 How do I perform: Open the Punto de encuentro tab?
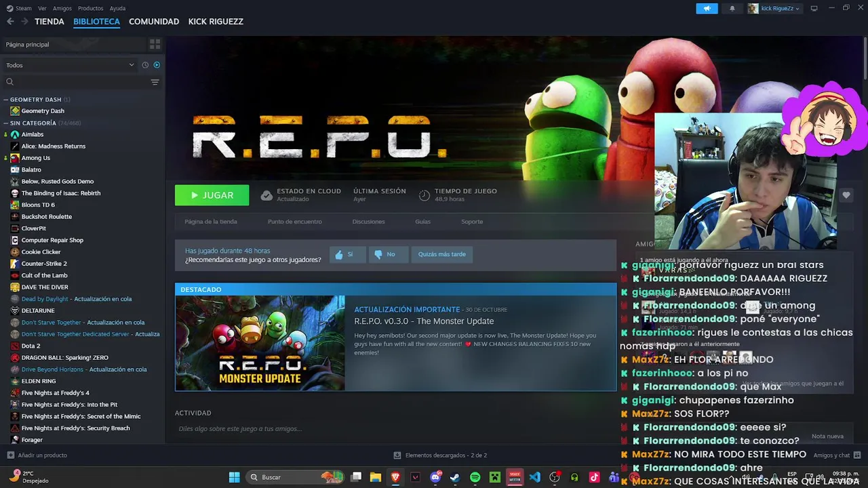coord(294,222)
